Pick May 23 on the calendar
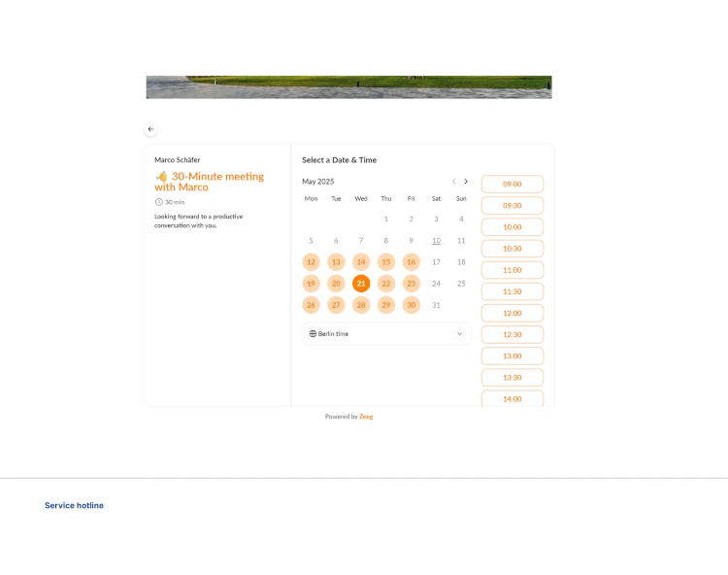 click(x=412, y=284)
